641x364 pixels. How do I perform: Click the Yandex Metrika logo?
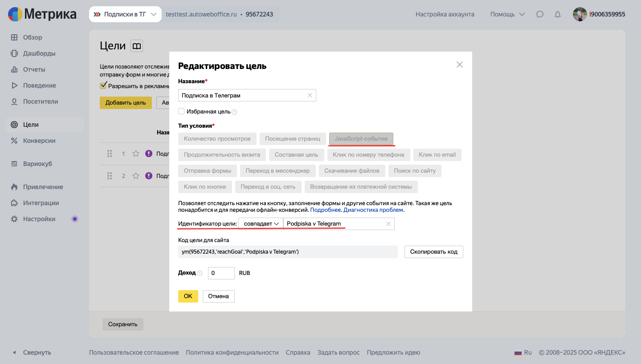point(42,14)
